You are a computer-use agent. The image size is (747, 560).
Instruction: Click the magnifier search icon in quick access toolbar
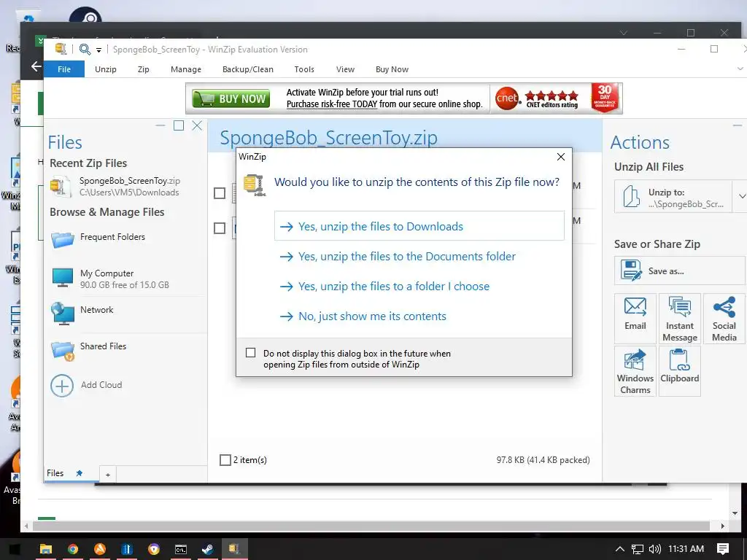pos(85,49)
